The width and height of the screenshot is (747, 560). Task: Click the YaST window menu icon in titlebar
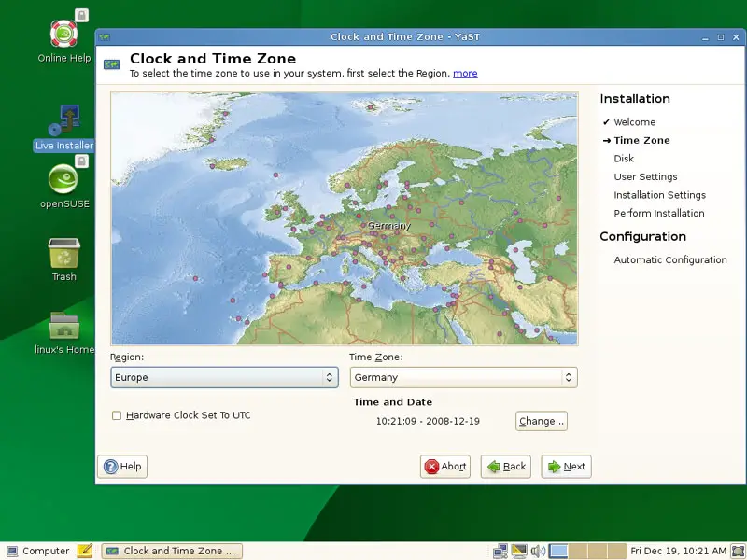coord(105,36)
